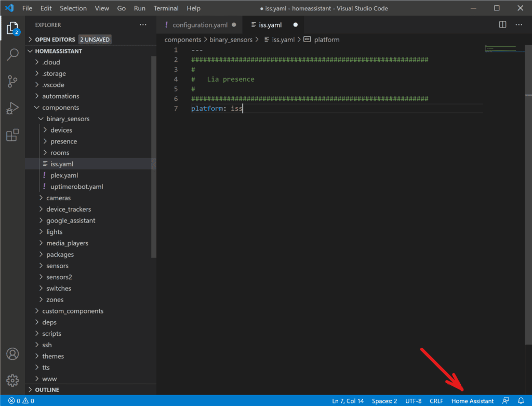
Task: Click the platform symbol icon in breadcrumb
Action: [307, 40]
